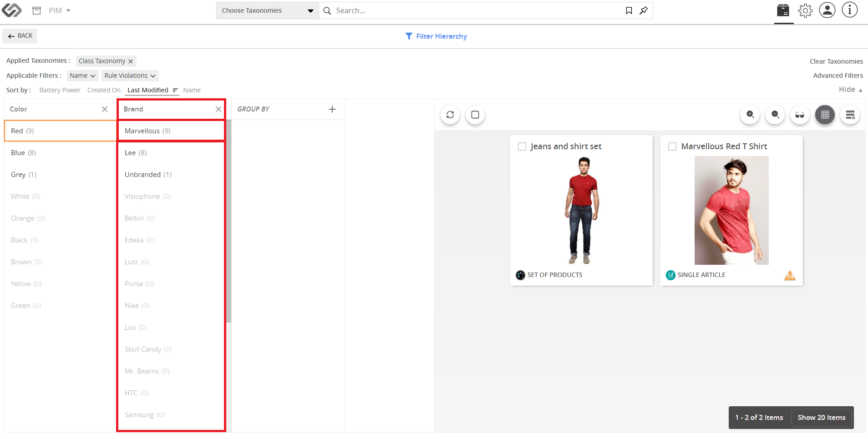Switch to grid tile view
Screen dimensions: 868x439
click(x=825, y=115)
